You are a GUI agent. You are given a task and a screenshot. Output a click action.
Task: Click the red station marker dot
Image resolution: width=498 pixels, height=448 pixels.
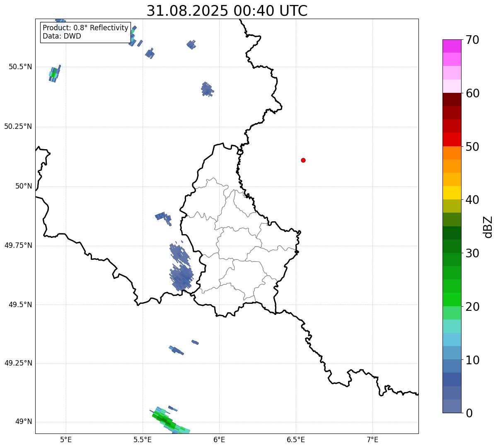pos(303,160)
